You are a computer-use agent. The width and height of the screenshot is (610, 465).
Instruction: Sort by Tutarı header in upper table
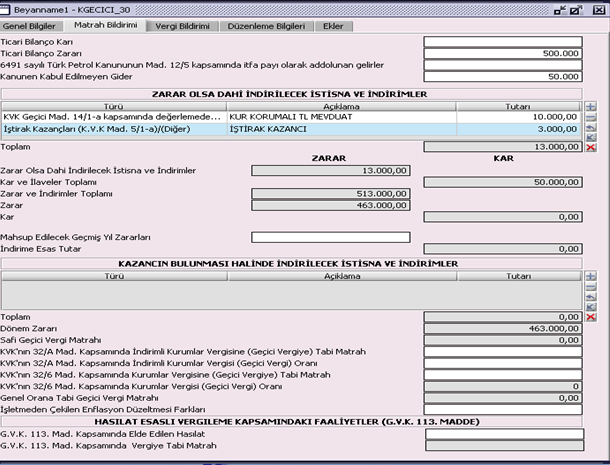(x=518, y=106)
